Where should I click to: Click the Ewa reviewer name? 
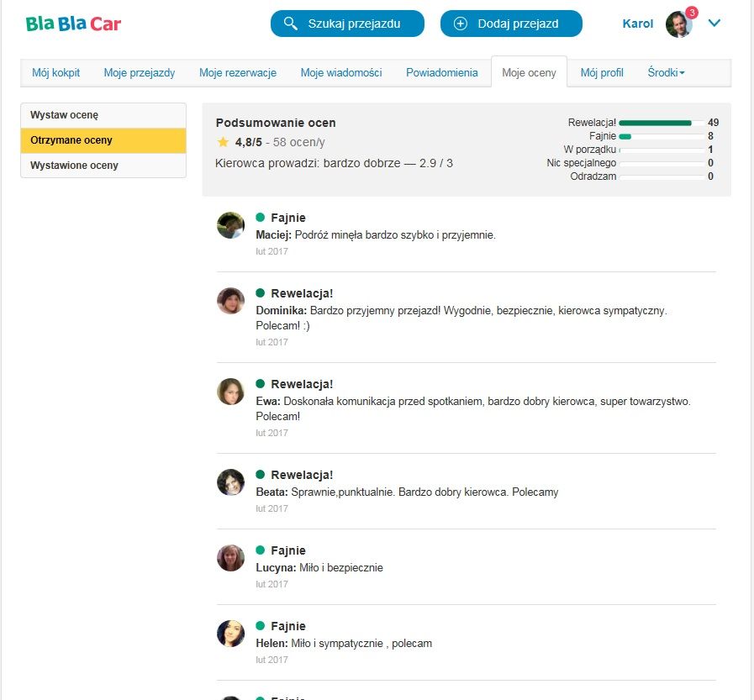coord(268,402)
